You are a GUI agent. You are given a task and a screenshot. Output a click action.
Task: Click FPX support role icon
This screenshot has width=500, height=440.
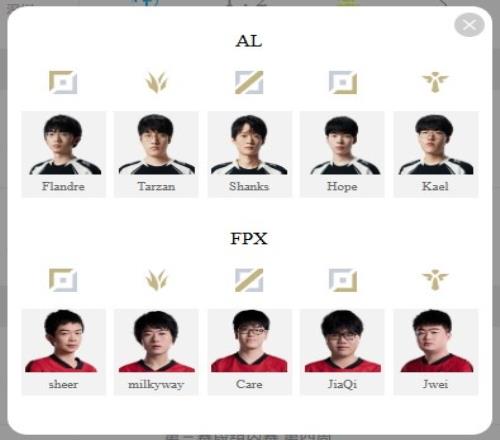(435, 280)
